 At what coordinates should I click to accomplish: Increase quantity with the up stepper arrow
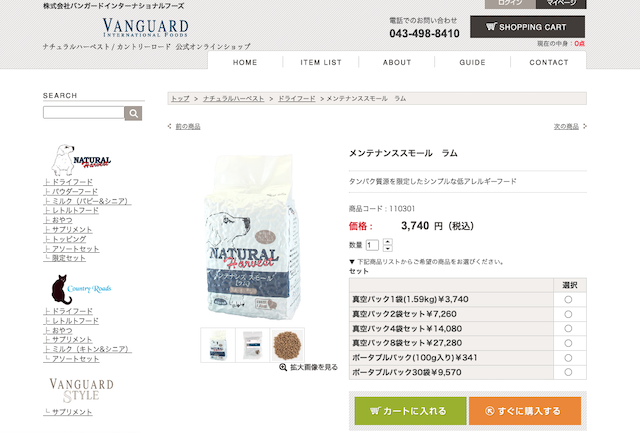click(x=388, y=242)
